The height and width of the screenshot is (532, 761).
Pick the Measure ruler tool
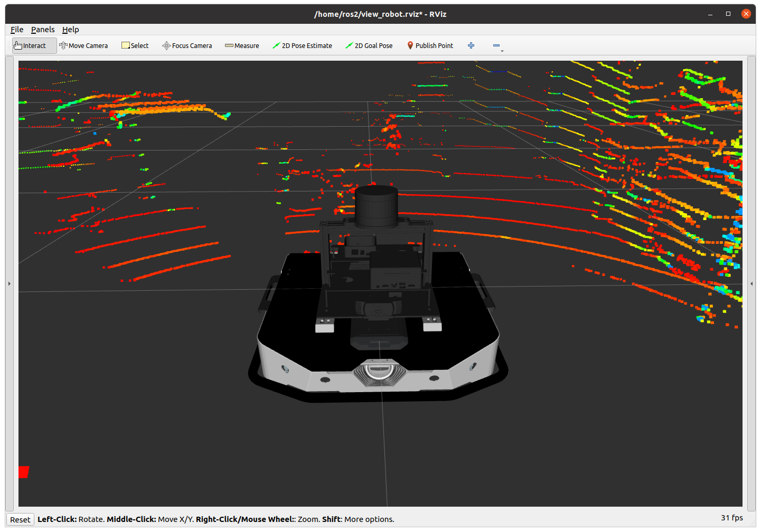click(242, 46)
